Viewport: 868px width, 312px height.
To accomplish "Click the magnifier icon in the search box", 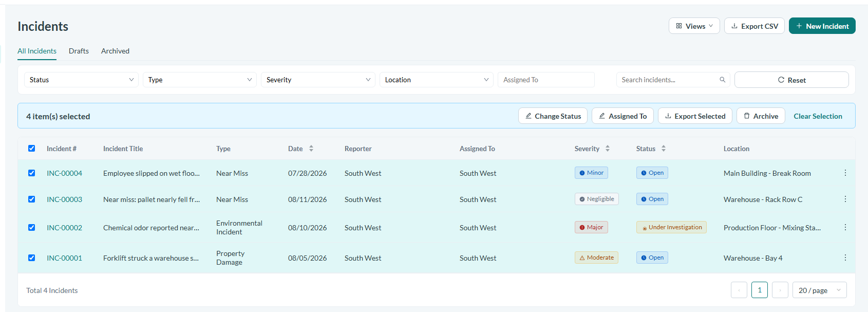I will tap(722, 80).
